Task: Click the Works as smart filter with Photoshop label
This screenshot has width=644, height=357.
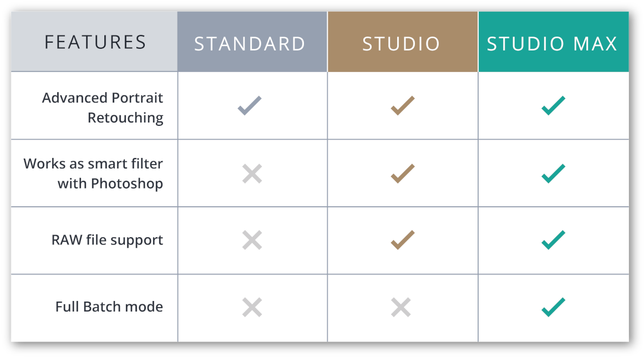Action: click(x=93, y=174)
